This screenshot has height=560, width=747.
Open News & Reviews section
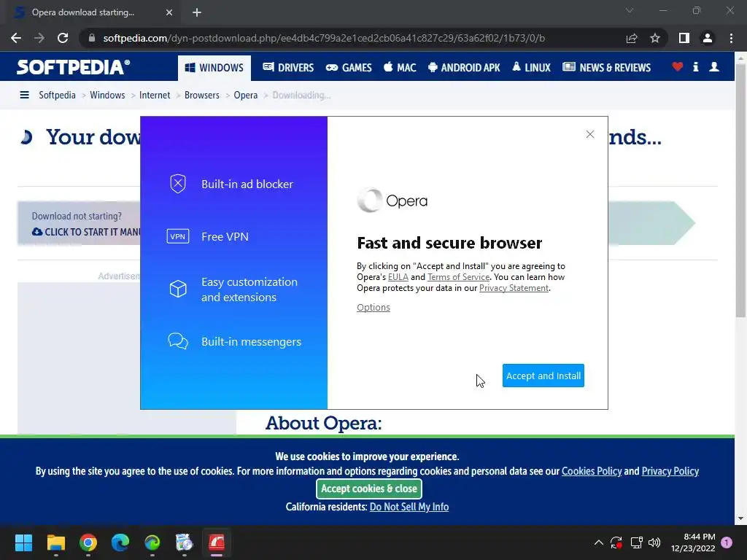click(x=606, y=68)
